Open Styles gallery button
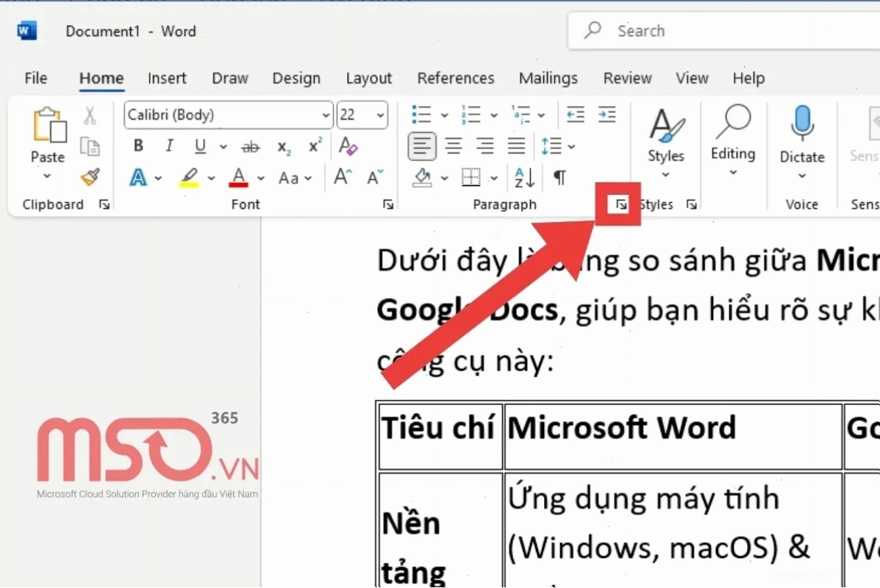 (x=666, y=143)
